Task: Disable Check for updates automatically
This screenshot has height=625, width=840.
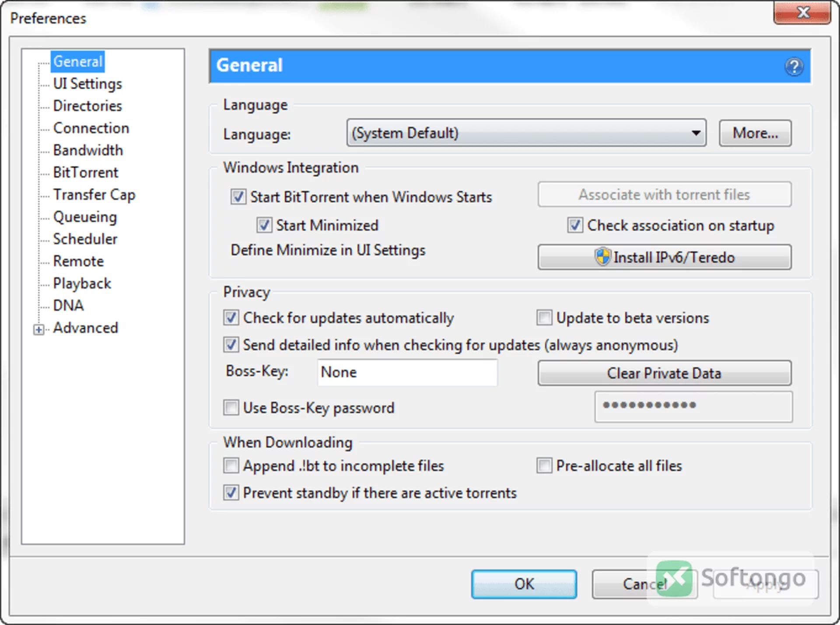Action: (x=231, y=318)
